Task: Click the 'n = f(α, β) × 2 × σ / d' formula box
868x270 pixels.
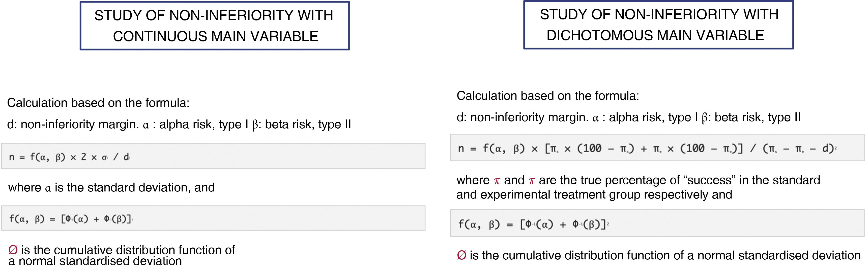Action: 213,156
